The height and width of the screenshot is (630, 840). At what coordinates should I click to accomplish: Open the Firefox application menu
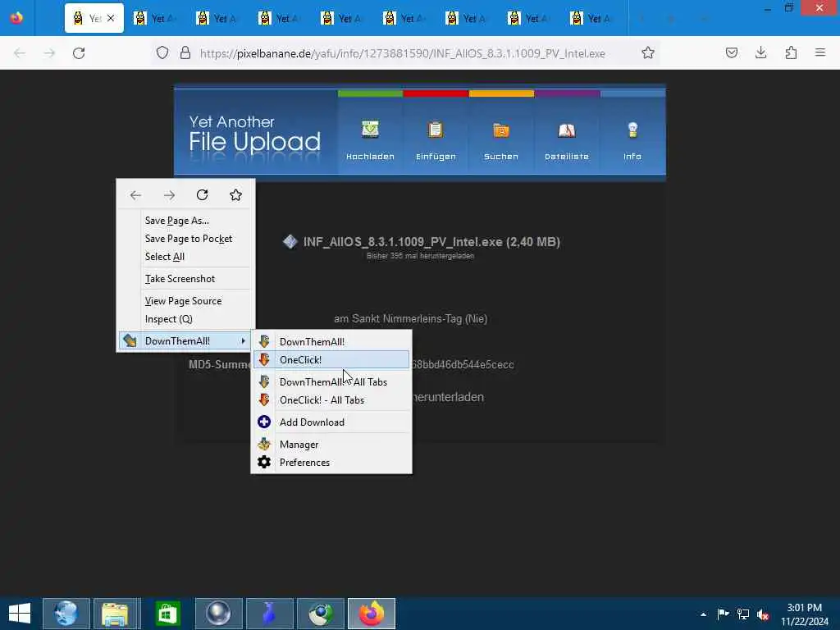click(820, 52)
